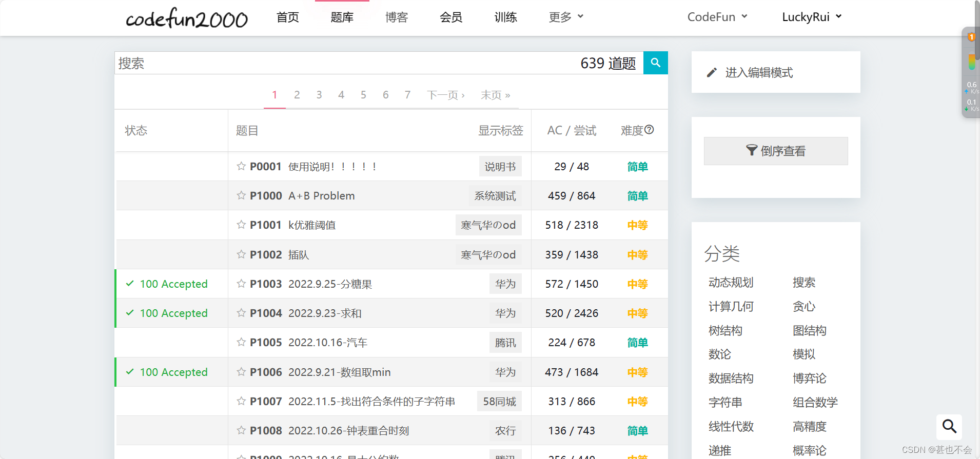Select the 计算几何 category

[731, 306]
